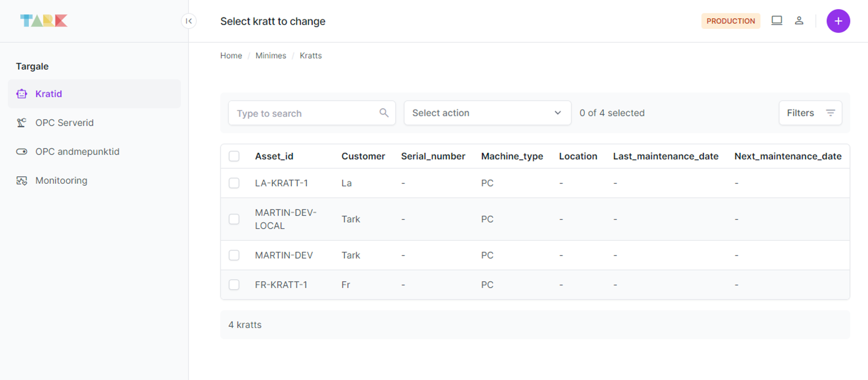The height and width of the screenshot is (380, 868).
Task: Collapse the sidebar with the arrow icon
Action: [x=189, y=21]
